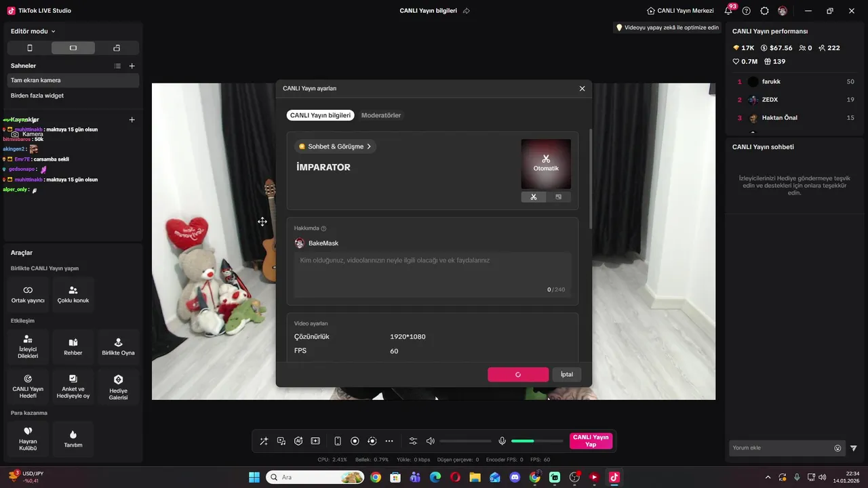Click the İptal button

(567, 374)
